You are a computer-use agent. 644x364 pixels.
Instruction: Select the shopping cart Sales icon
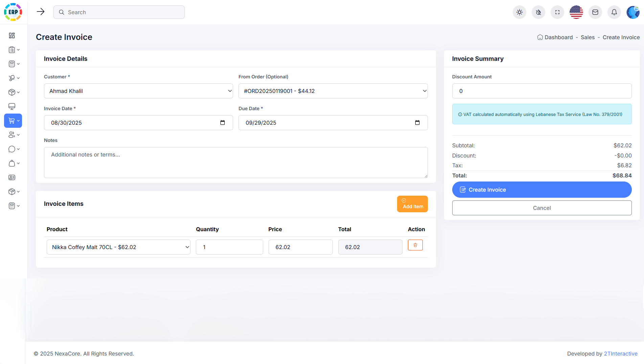point(12,120)
